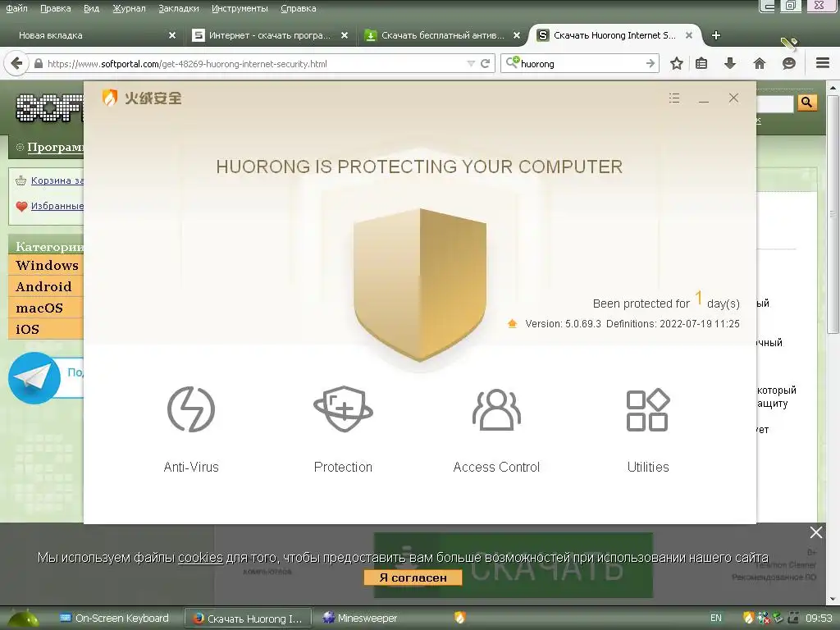Open the Firefox downloads arrow icon
The image size is (840, 630).
tap(729, 63)
